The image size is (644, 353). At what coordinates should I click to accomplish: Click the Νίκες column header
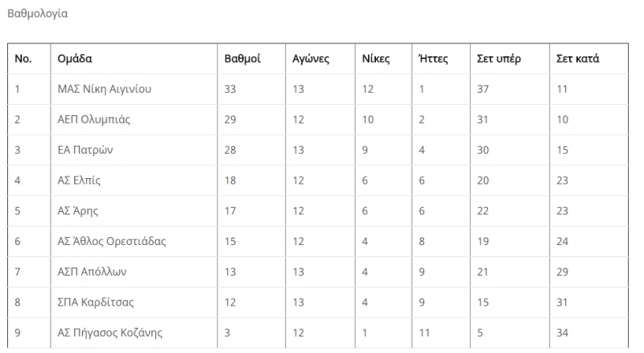pos(375,58)
